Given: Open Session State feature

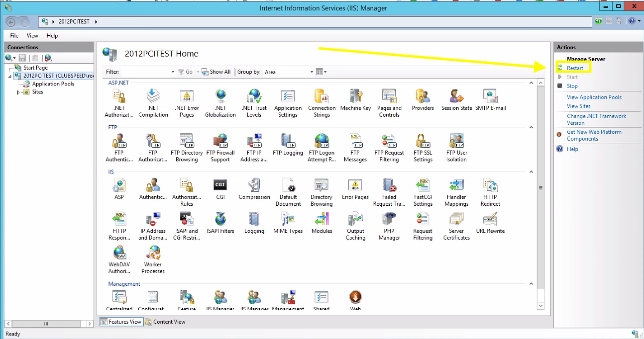Looking at the screenshot, I should [x=457, y=100].
